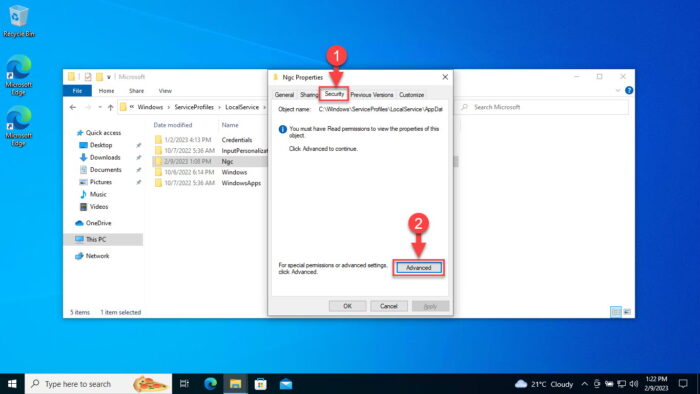Viewport: 700px width, 394px height.
Task: Launch Microsoft Edge from the taskbar
Action: [210, 384]
